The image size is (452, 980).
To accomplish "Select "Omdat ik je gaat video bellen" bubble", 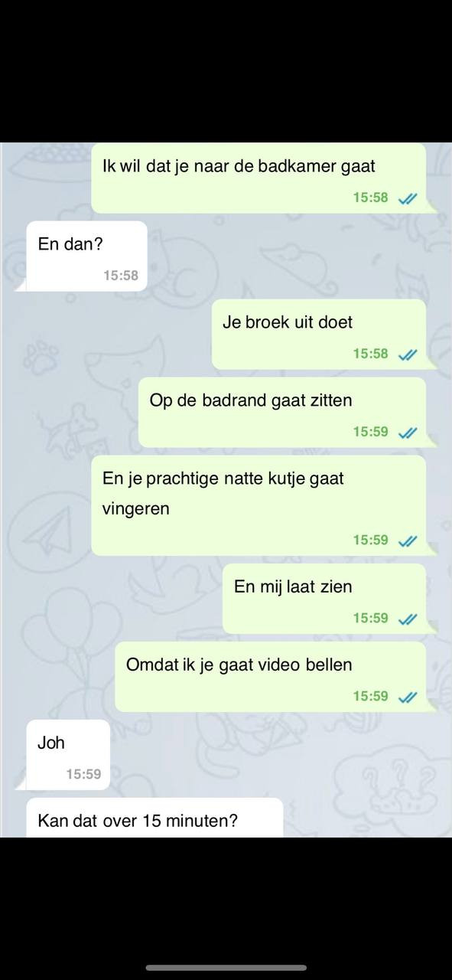I will coord(270,676).
